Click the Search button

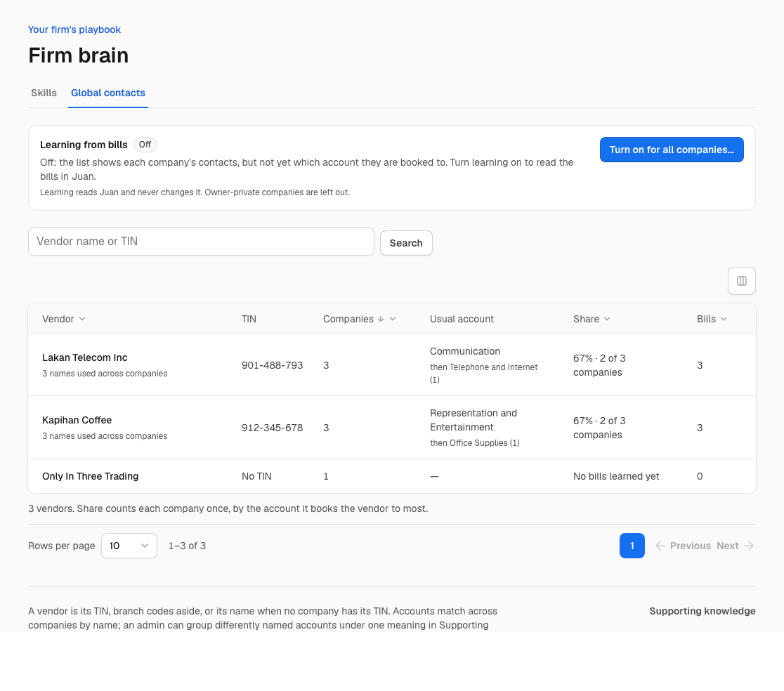pos(406,243)
